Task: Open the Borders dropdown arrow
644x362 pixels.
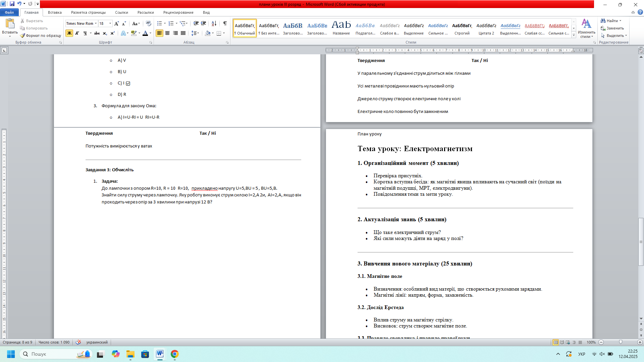Action: 224,33
